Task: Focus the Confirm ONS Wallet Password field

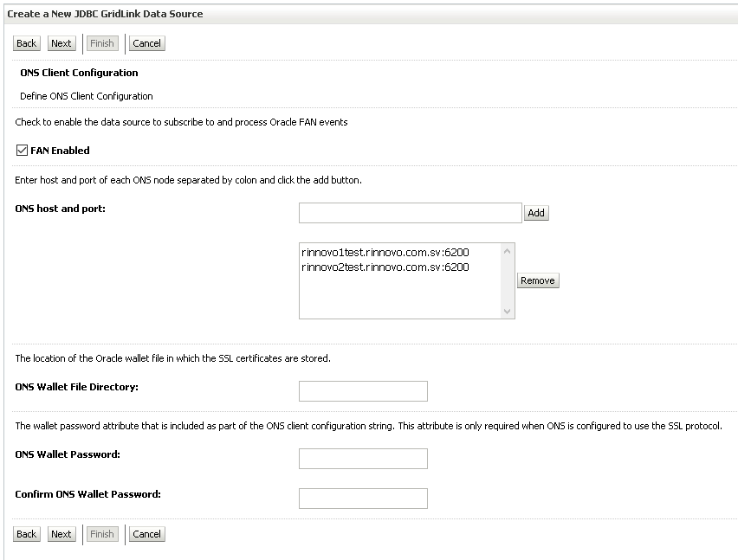Action: [x=363, y=499]
